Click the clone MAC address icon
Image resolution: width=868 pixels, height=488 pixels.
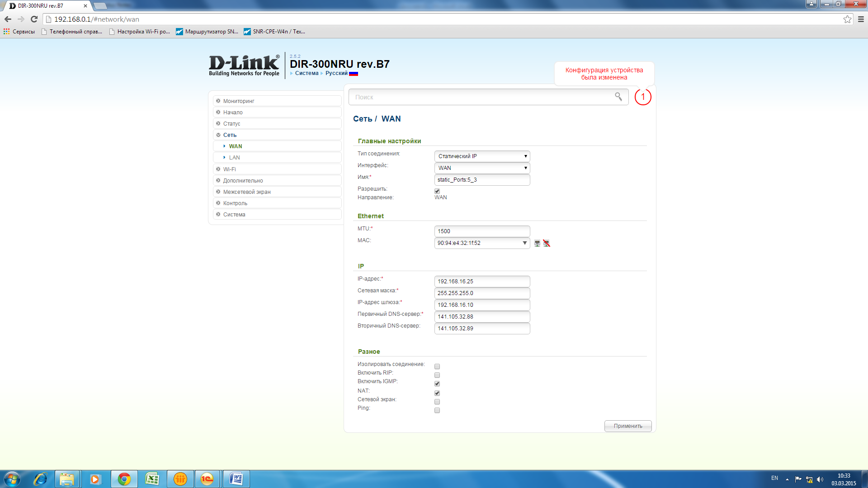click(x=537, y=243)
